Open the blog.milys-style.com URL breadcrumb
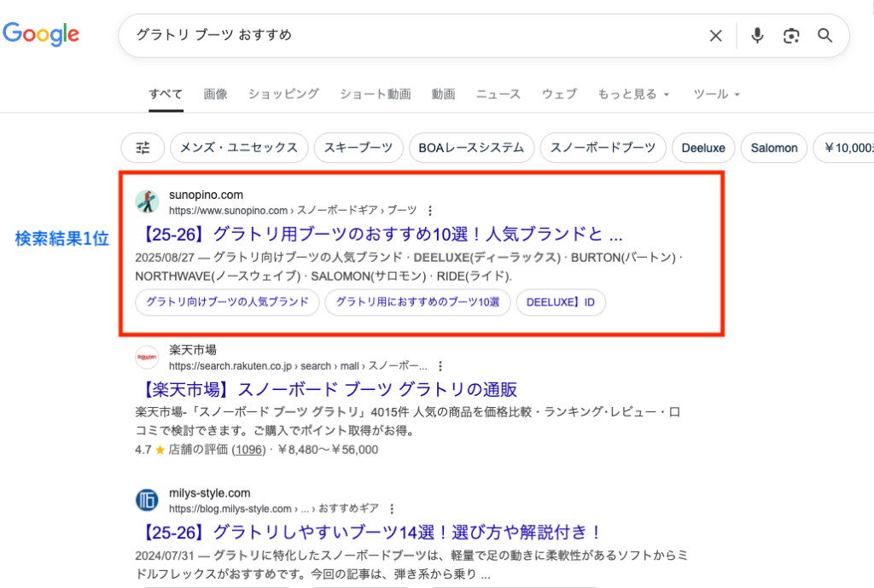874x588 pixels. (274, 509)
